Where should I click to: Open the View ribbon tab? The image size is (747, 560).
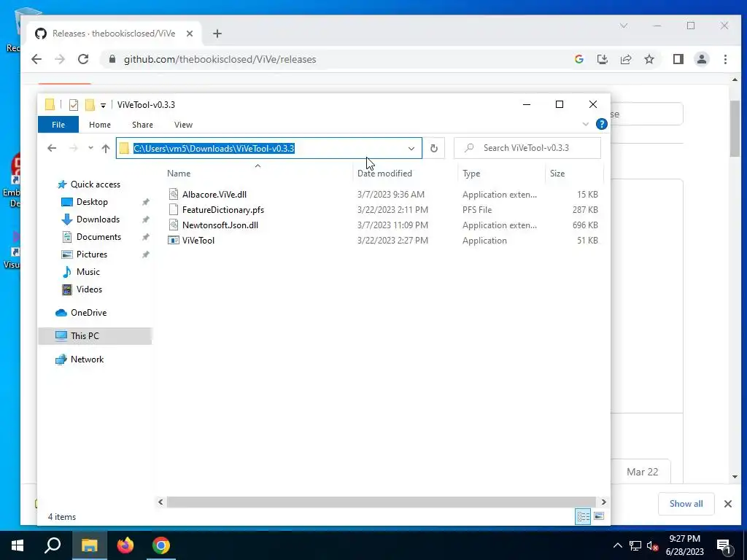tap(183, 124)
